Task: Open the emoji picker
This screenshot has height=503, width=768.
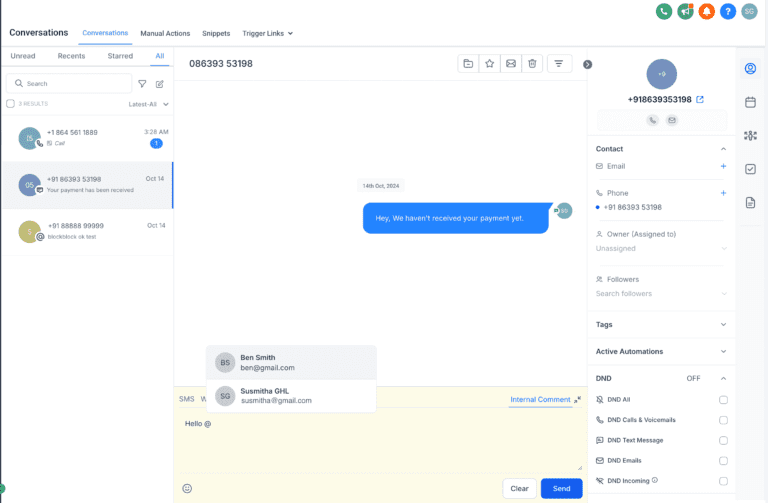Action: [187, 488]
